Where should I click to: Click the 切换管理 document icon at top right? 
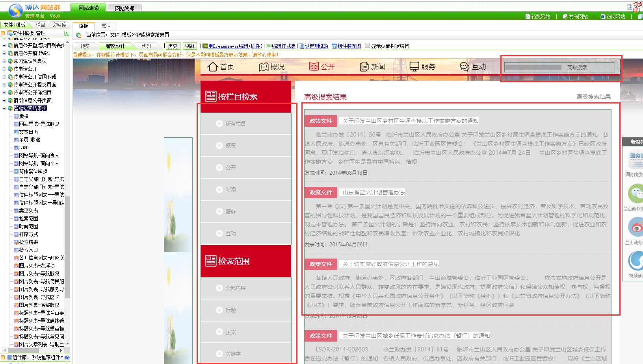pos(630,7)
